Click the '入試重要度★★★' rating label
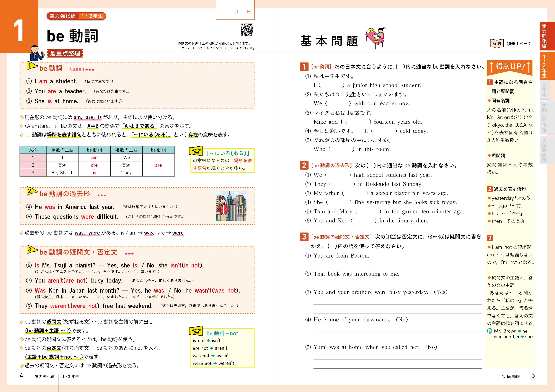555x392 pixels. pyautogui.click(x=82, y=70)
